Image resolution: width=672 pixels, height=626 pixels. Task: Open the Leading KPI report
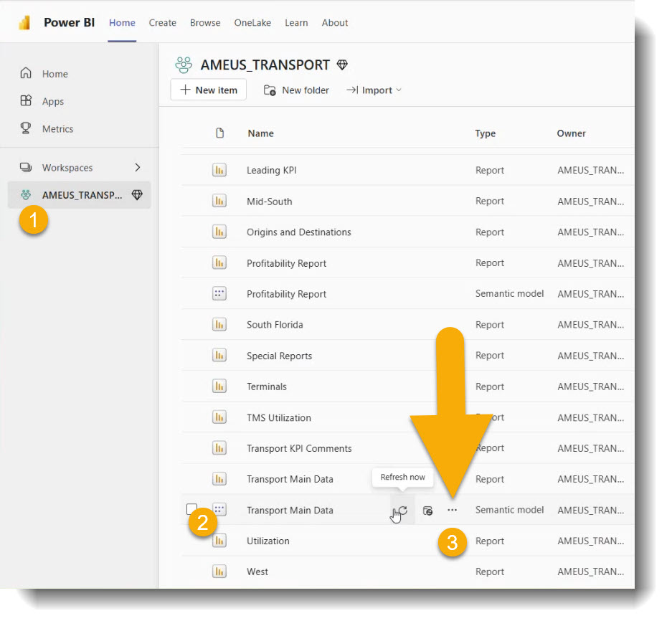tap(271, 170)
